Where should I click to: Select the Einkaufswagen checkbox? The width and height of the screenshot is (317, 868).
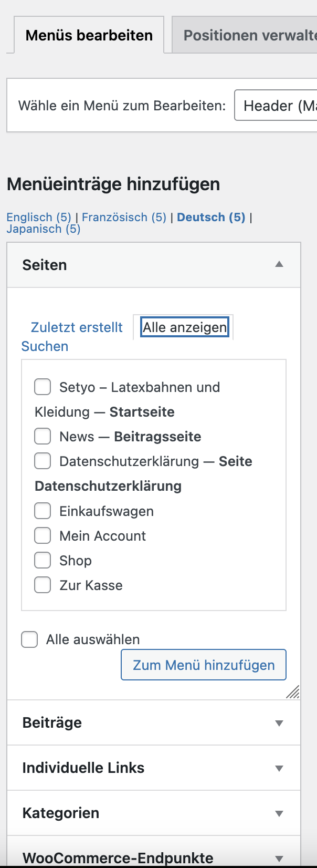pos(43,511)
